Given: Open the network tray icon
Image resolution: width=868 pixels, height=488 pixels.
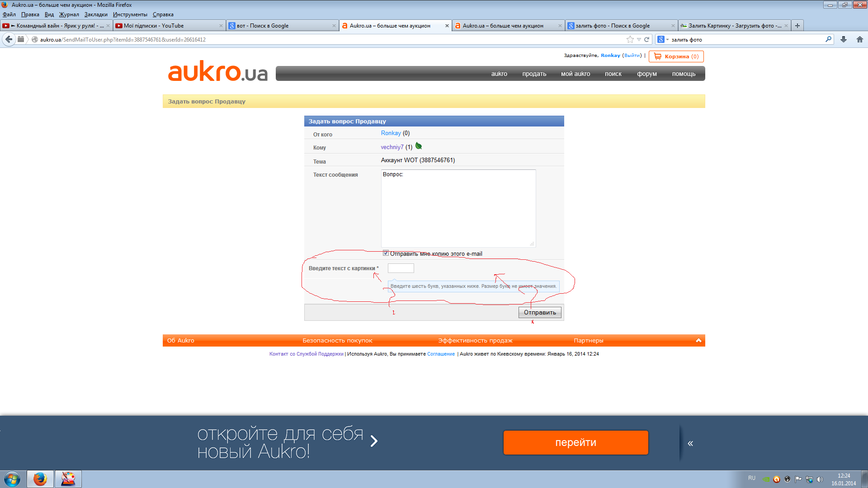Looking at the screenshot, I should point(809,479).
